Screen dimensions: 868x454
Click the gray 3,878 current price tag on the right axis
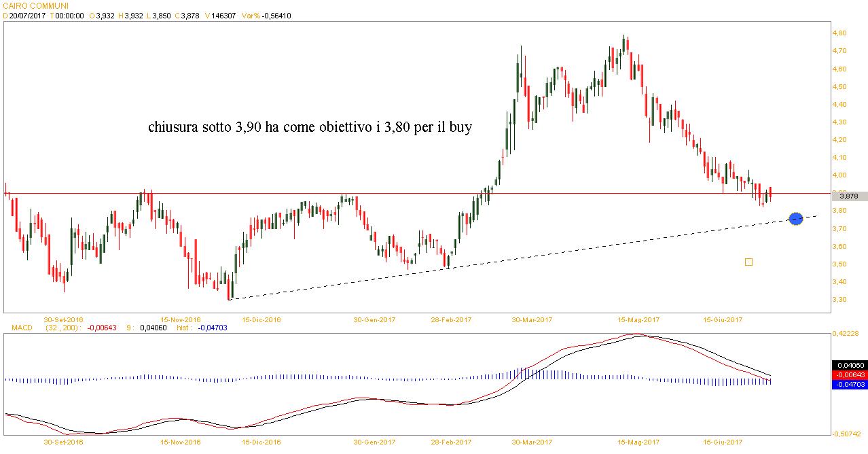pyautogui.click(x=849, y=196)
